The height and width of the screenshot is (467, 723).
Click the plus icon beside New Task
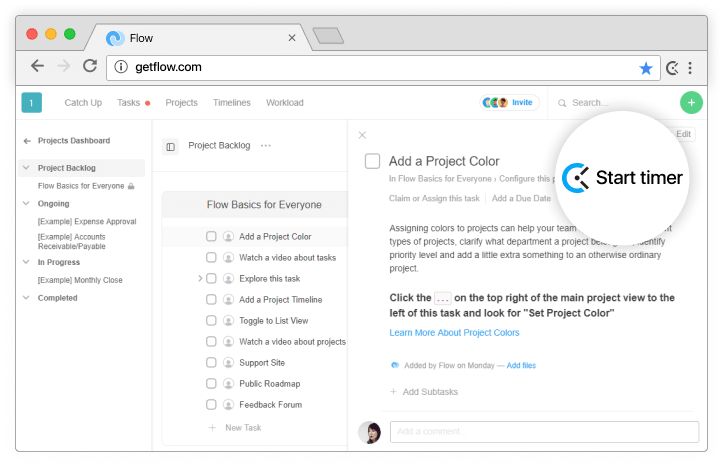[212, 428]
